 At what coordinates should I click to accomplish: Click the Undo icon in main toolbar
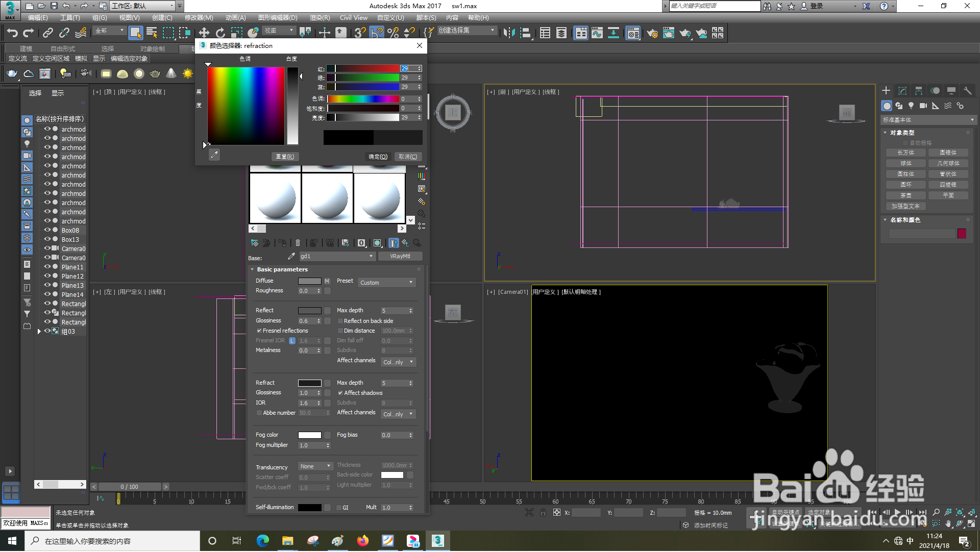(12, 33)
